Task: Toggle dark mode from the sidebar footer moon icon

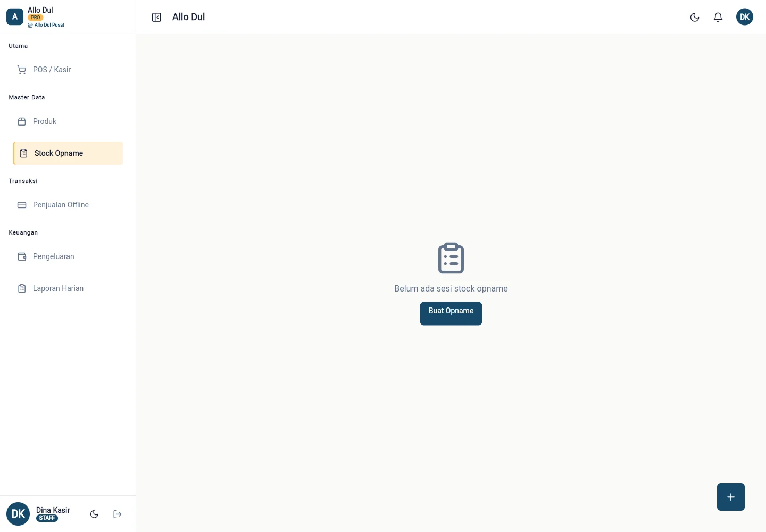Action: [x=94, y=514]
